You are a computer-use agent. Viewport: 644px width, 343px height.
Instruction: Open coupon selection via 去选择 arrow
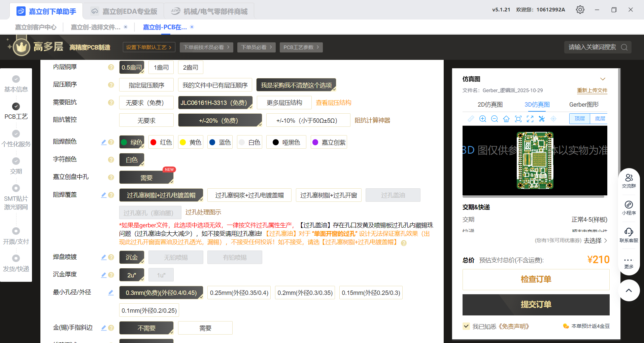596,240
